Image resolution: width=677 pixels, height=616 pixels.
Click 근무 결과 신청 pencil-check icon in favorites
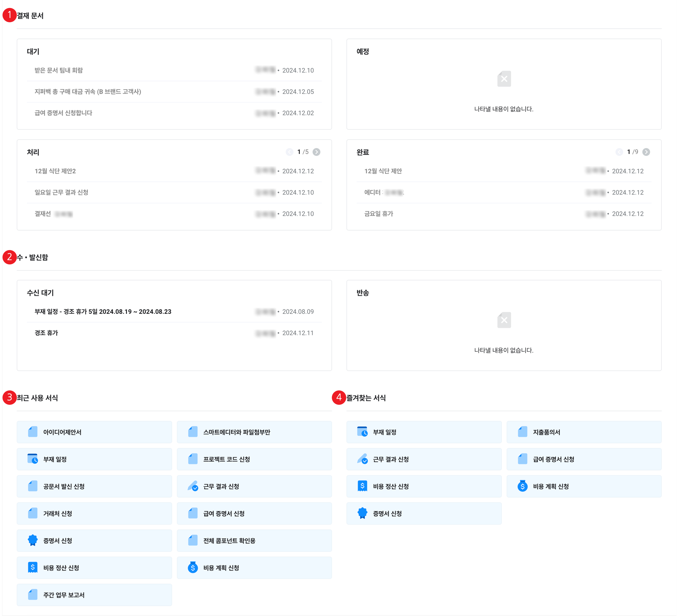point(362,459)
